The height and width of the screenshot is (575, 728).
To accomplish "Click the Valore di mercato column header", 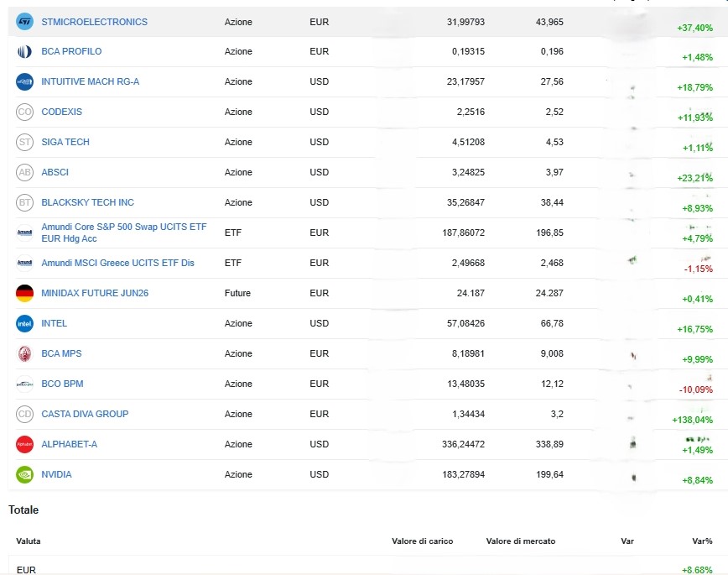I will tap(520, 541).
